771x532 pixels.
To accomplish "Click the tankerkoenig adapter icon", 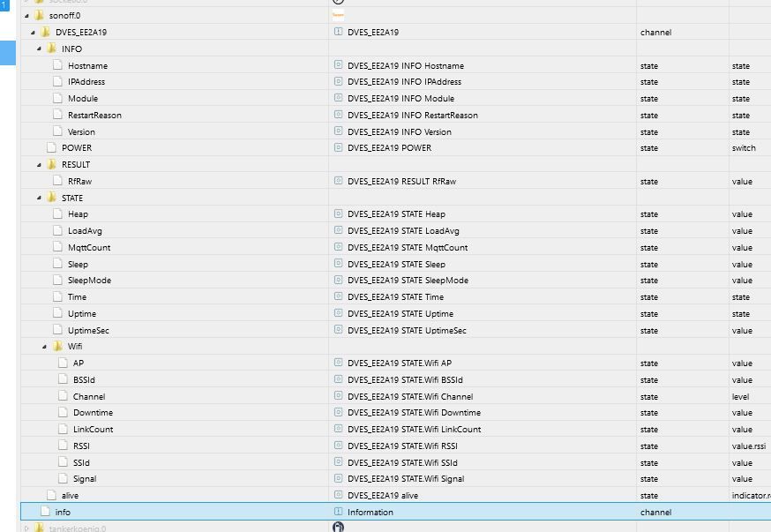I will (338, 527).
